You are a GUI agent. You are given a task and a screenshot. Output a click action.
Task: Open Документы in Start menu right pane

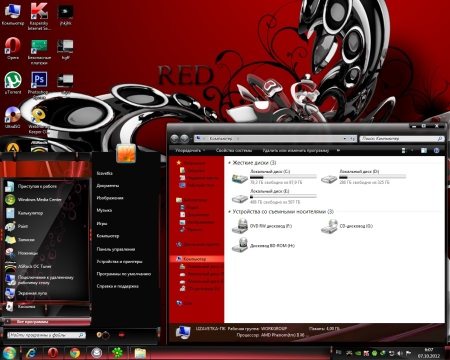point(108,185)
